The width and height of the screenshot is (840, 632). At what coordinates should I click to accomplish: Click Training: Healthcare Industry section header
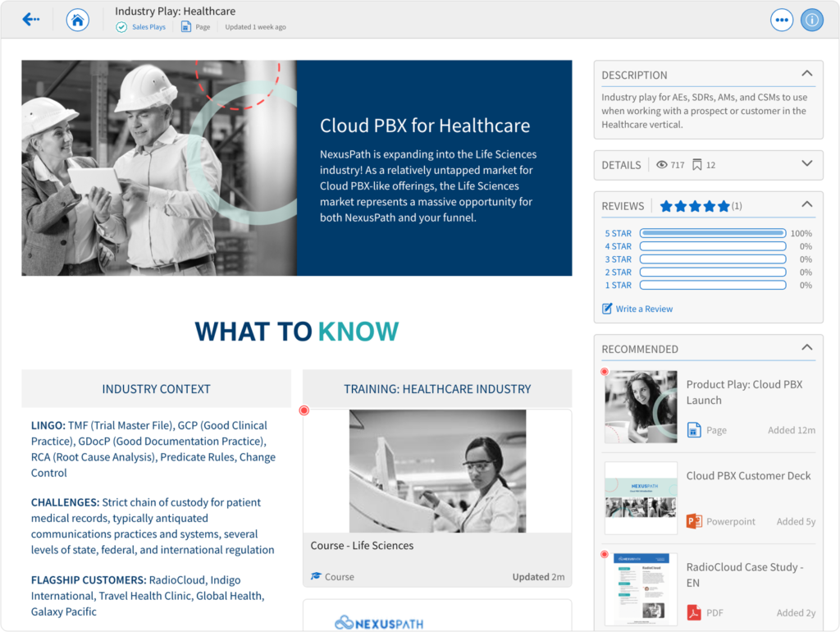(x=437, y=388)
